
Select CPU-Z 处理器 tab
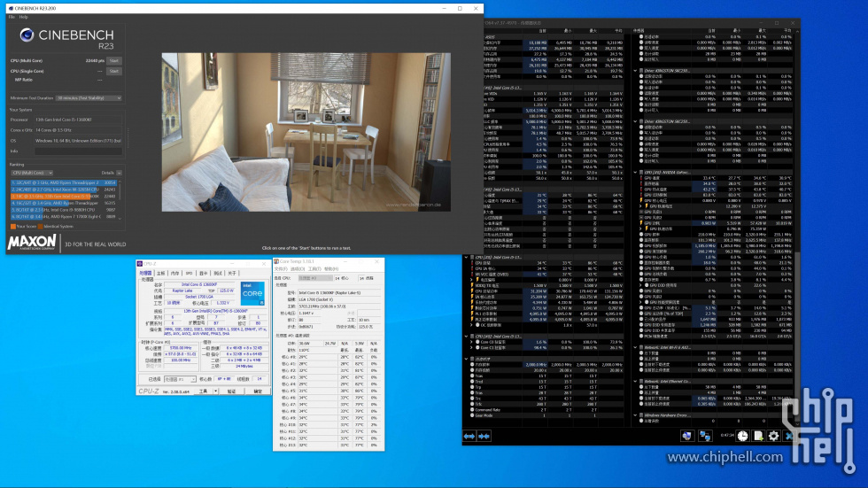tap(145, 274)
